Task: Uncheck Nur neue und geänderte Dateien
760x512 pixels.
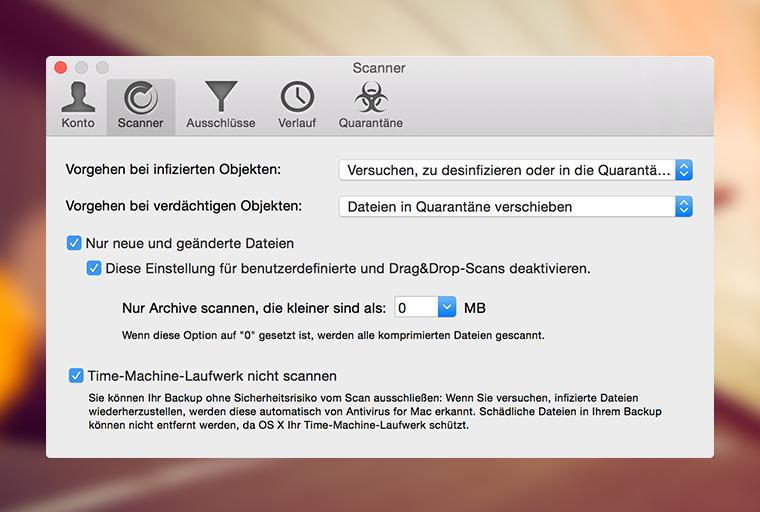Action: (x=74, y=243)
